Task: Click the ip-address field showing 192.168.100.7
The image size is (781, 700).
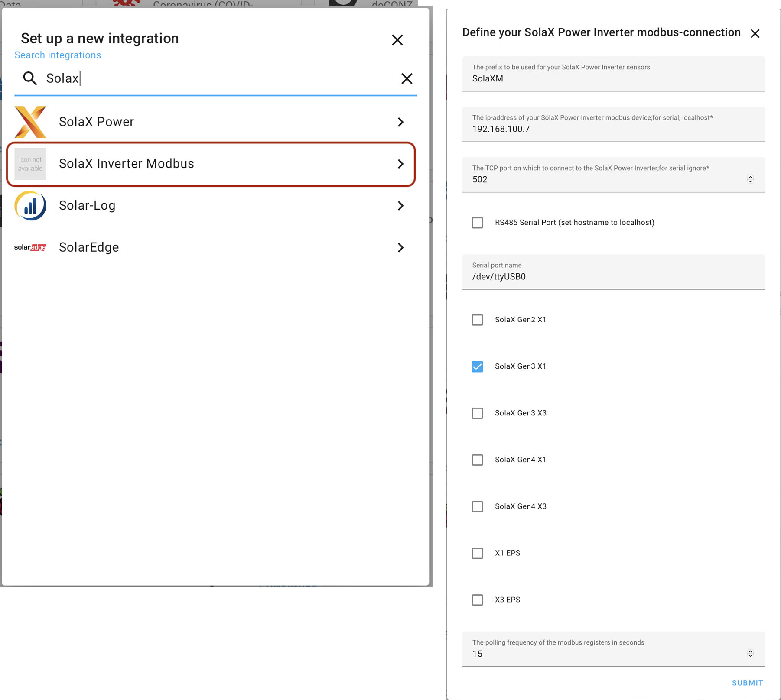Action: point(613,124)
